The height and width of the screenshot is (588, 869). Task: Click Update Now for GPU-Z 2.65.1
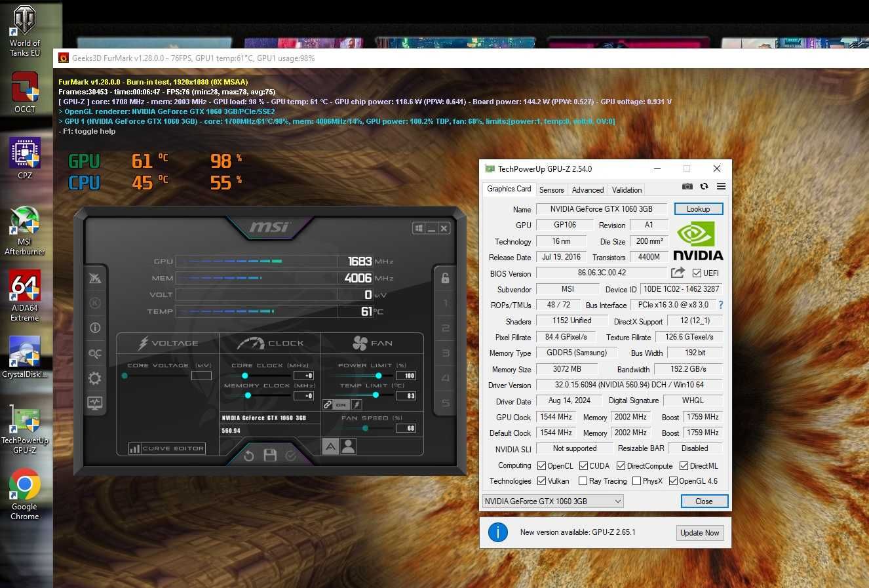pyautogui.click(x=699, y=533)
